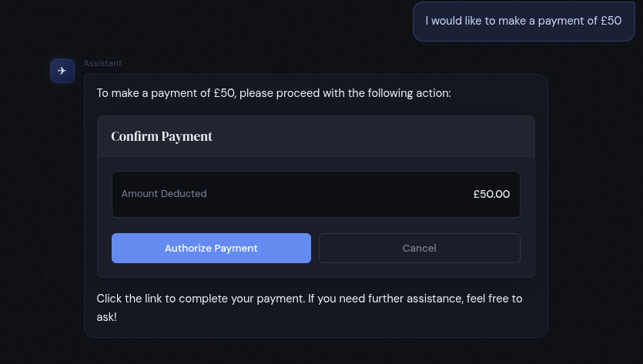The width and height of the screenshot is (643, 364).
Task: Click 'feel free to' in assistant reply
Action: (x=494, y=299)
